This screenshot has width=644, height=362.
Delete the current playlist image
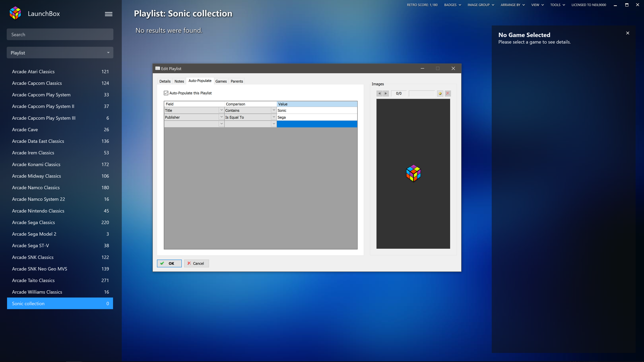pyautogui.click(x=448, y=94)
